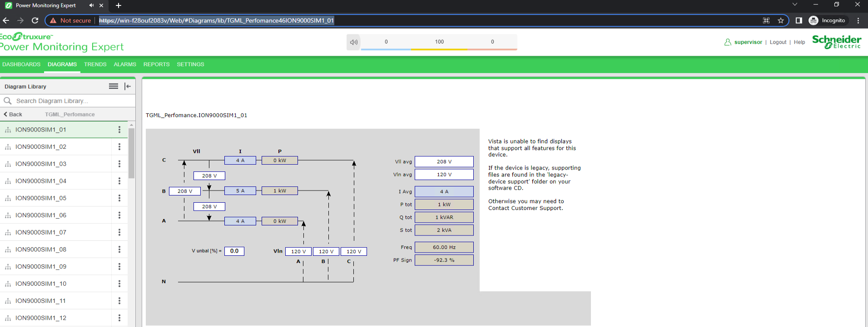Toggle the browser side panel icon
The width and height of the screenshot is (868, 327).
pyautogui.click(x=799, y=20)
